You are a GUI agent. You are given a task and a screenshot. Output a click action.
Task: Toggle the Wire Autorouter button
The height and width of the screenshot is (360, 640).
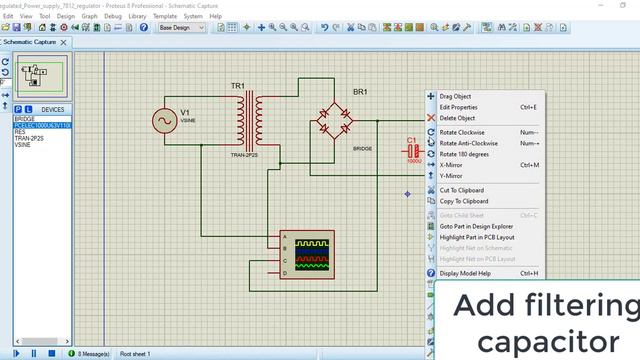(487, 27)
